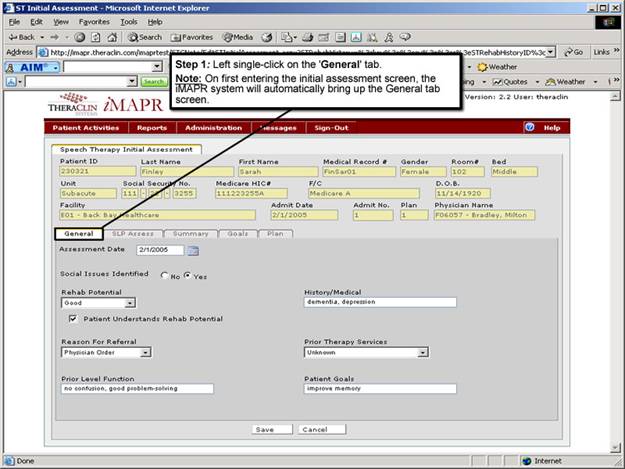
Task: Open the Favorites menu
Action: [x=94, y=22]
